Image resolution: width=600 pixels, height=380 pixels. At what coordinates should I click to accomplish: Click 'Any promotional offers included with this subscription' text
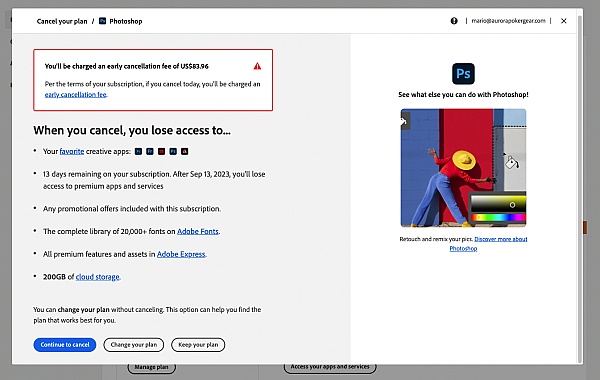(x=132, y=209)
